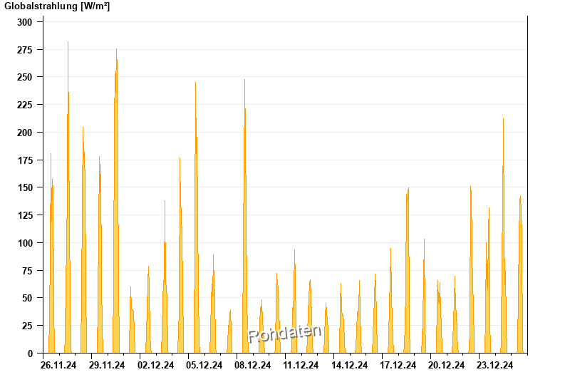Click the 100 y-axis label

[25, 243]
